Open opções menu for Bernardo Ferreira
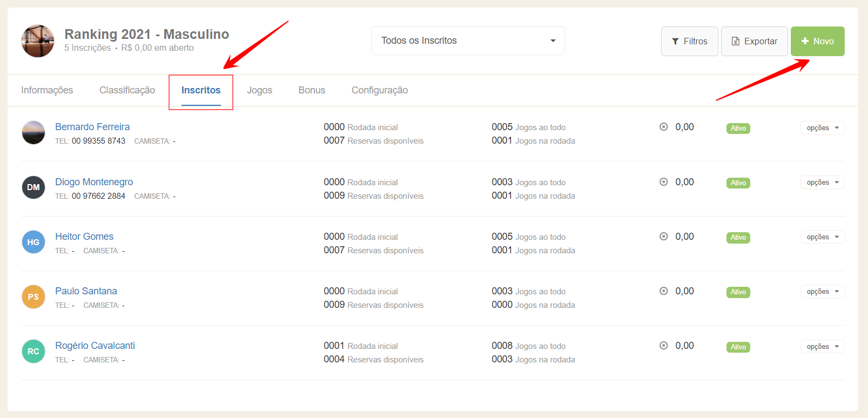This screenshot has width=868, height=418. (x=822, y=128)
